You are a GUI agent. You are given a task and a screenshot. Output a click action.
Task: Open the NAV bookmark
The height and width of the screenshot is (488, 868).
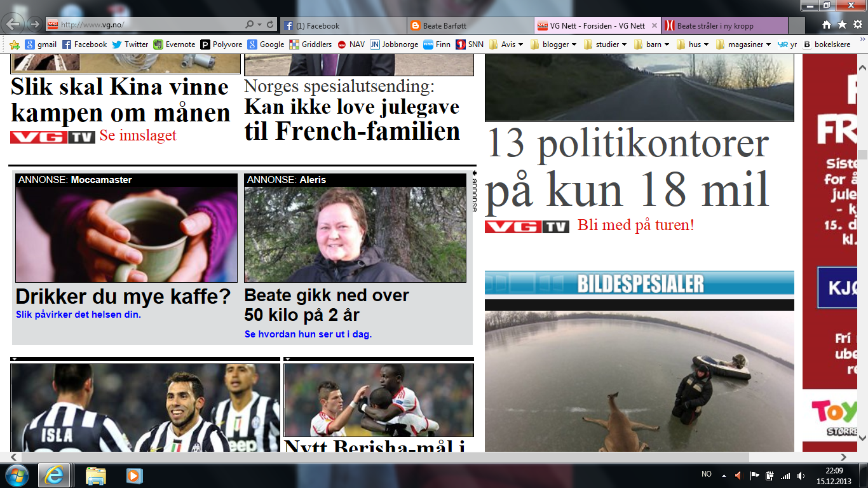[351, 44]
